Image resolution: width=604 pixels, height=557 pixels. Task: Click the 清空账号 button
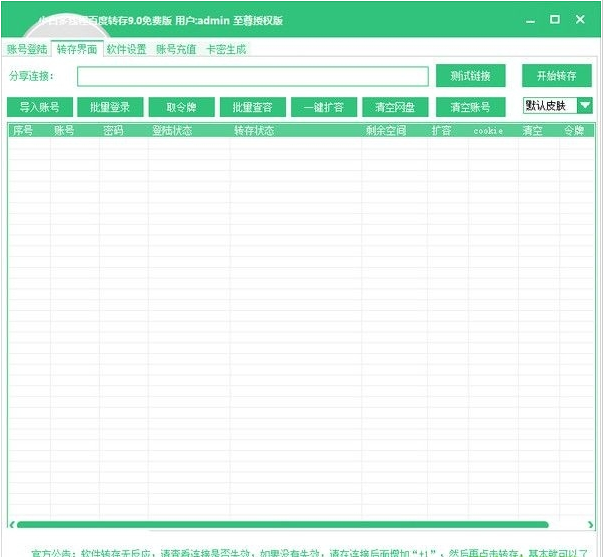[470, 107]
